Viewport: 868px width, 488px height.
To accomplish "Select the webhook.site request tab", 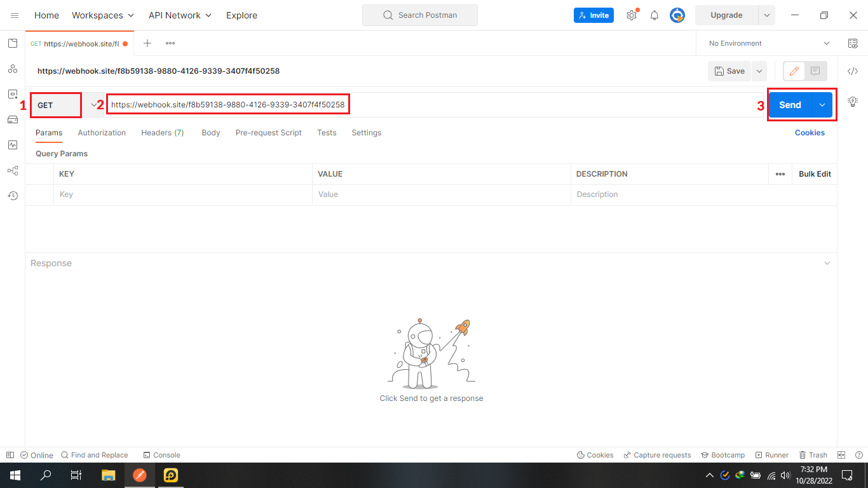I will click(x=79, y=43).
